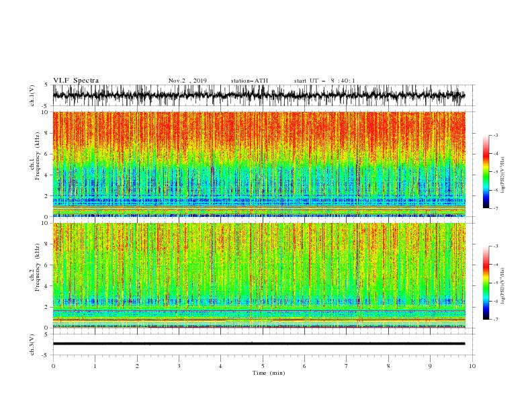Click Time axis tick label "5"
532x411 pixels.
point(263,366)
